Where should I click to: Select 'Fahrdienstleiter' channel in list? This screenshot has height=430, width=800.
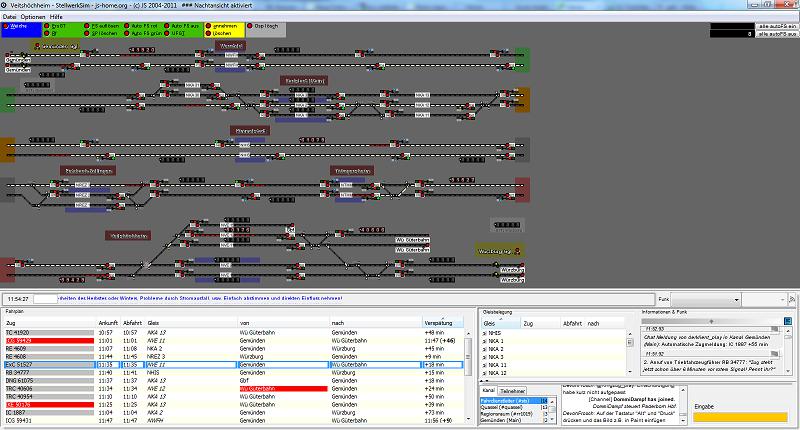[513, 401]
